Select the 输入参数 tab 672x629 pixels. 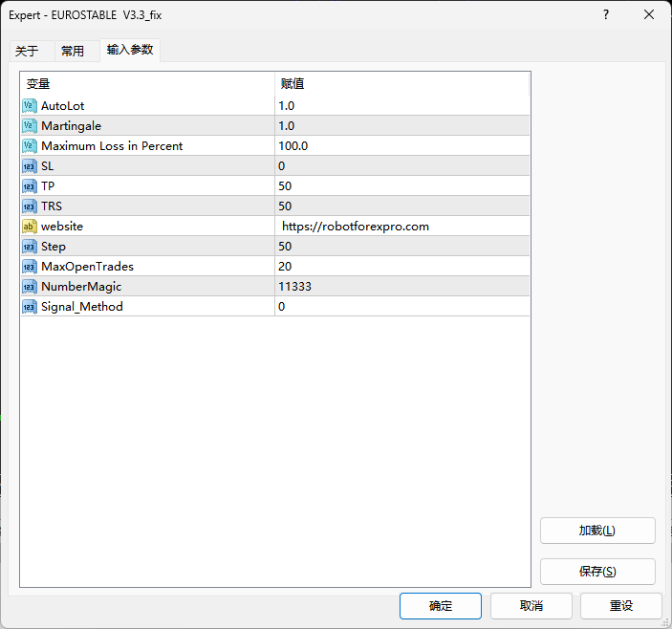(x=129, y=50)
